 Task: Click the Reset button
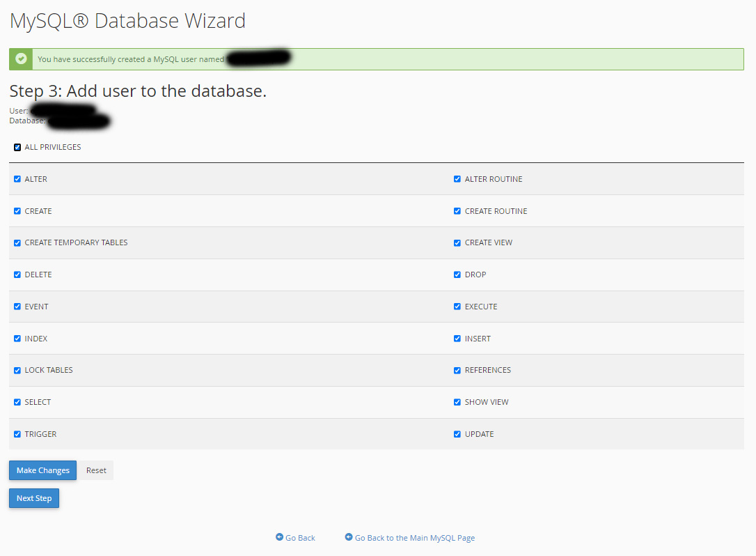pyautogui.click(x=96, y=470)
